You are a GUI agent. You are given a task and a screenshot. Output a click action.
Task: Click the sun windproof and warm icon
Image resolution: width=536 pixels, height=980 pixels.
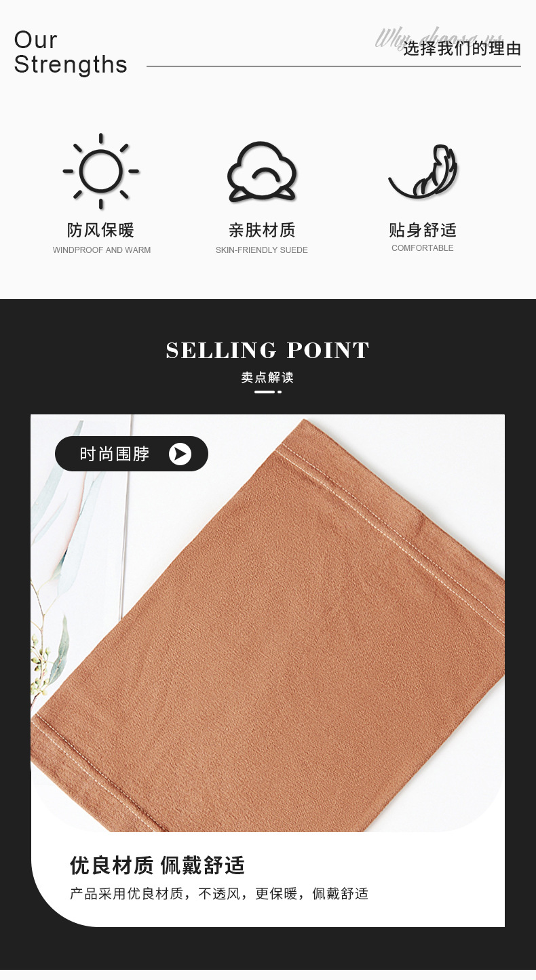tap(101, 171)
